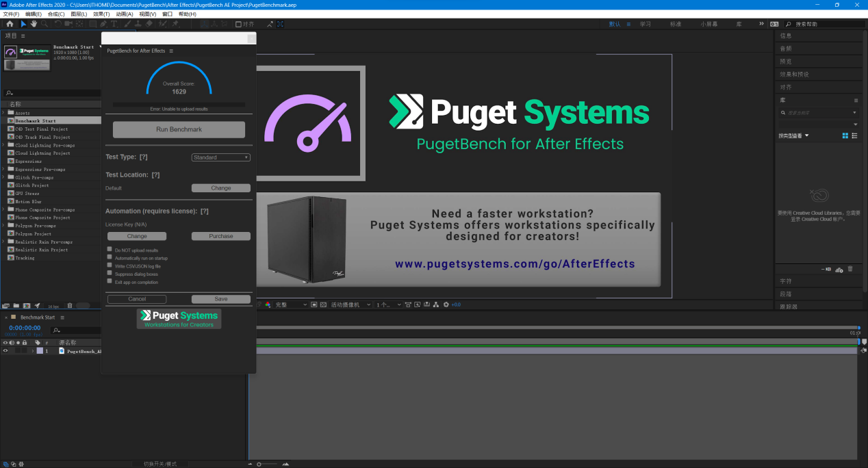
Task: Switch to the 学习 workspace tab
Action: point(645,24)
